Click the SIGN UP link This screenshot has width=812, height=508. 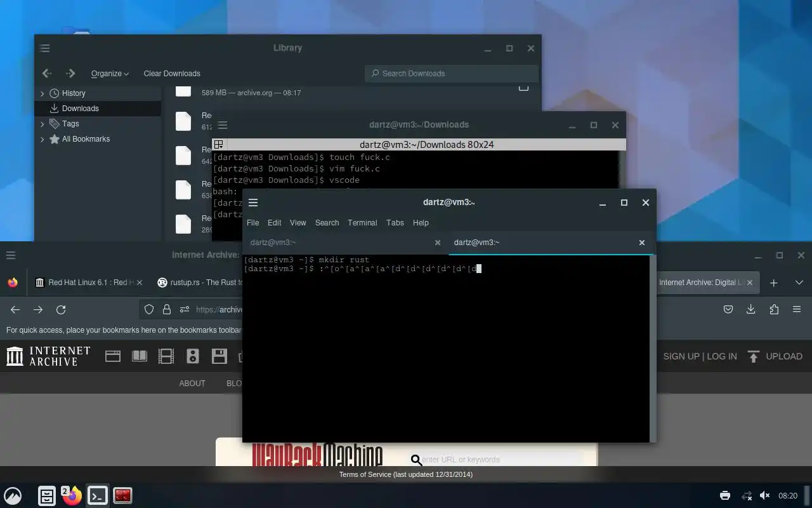(x=681, y=357)
